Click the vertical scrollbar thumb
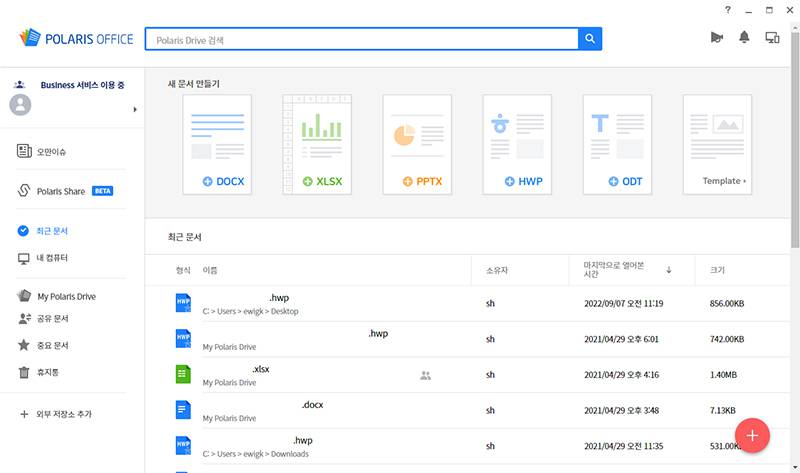 (x=795, y=140)
